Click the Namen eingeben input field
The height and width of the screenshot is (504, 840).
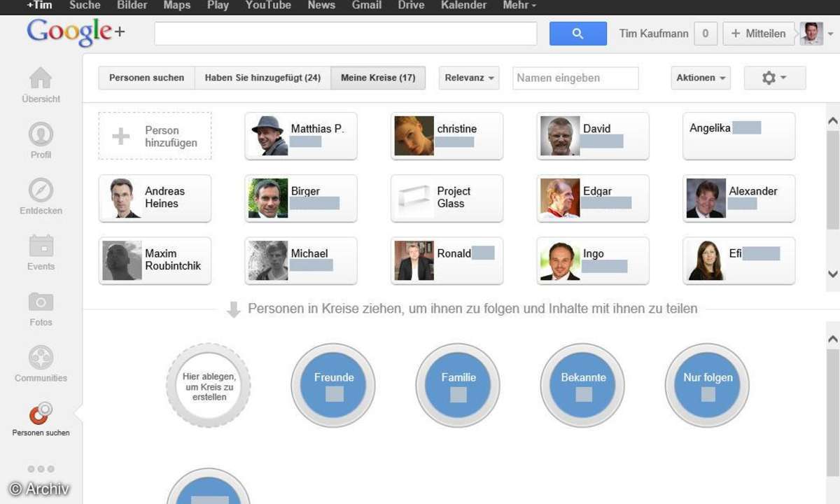(575, 78)
